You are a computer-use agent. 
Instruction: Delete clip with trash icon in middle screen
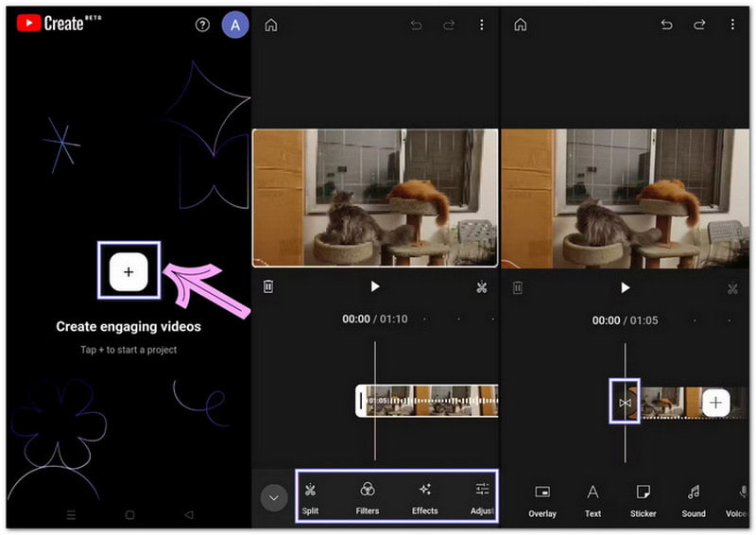pos(268,286)
